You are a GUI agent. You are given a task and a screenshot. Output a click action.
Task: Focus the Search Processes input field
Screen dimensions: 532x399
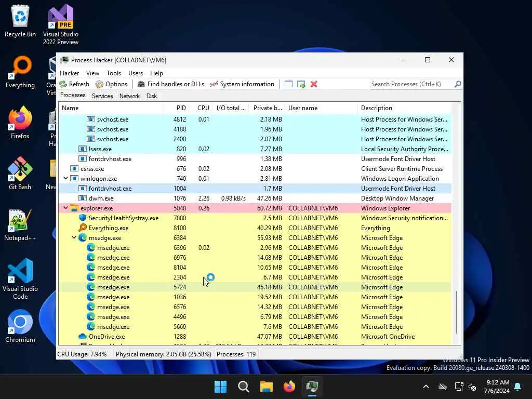[412, 84]
